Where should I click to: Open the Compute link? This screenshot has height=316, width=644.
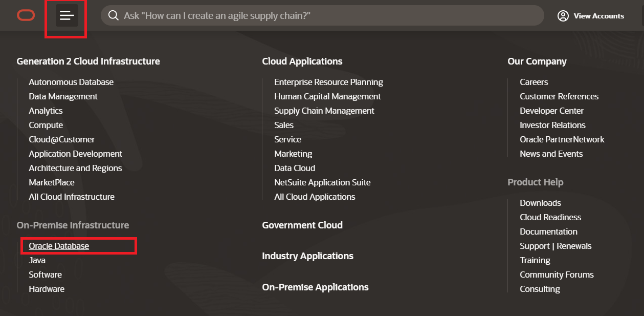pyautogui.click(x=46, y=125)
